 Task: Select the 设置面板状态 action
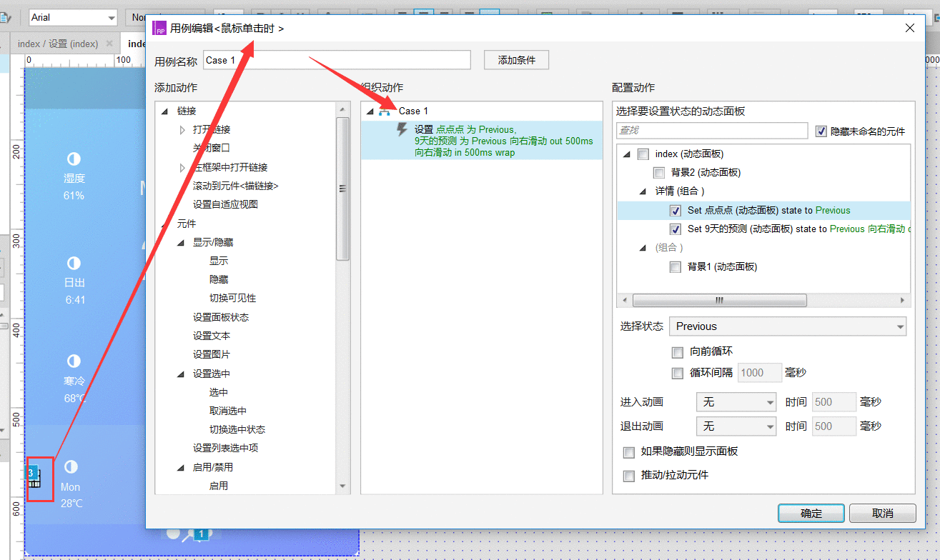(221, 317)
